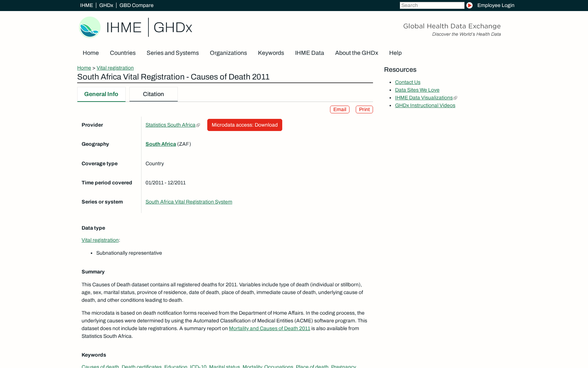Viewport: 588px width, 368px height.
Task: Open Mortality and Causes of Death 2011 link
Action: [x=269, y=329]
